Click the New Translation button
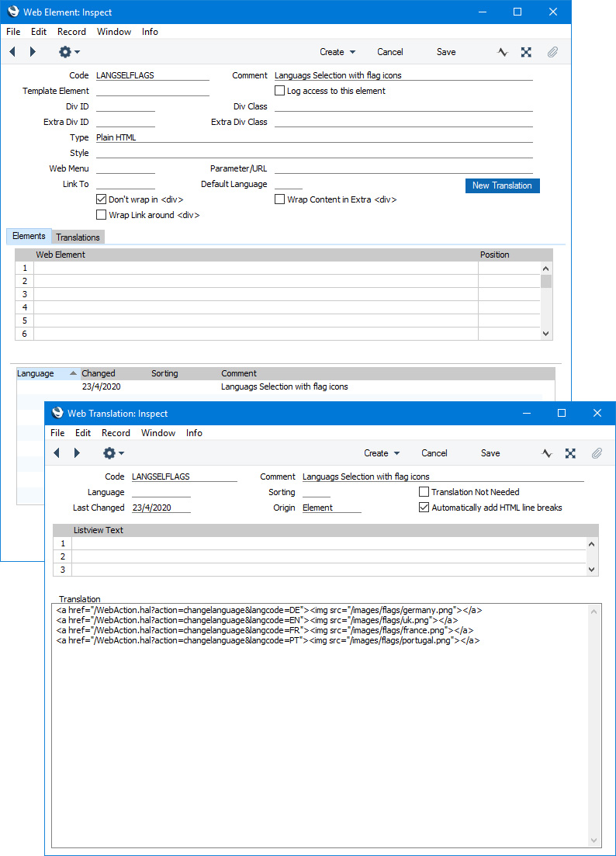The height and width of the screenshot is (856, 616). (x=502, y=185)
